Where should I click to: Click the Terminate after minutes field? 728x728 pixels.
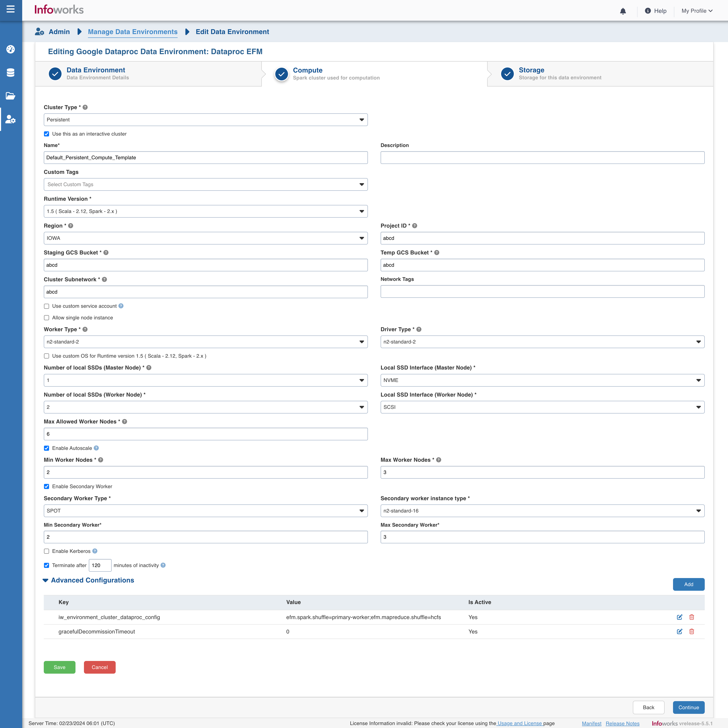pyautogui.click(x=100, y=566)
